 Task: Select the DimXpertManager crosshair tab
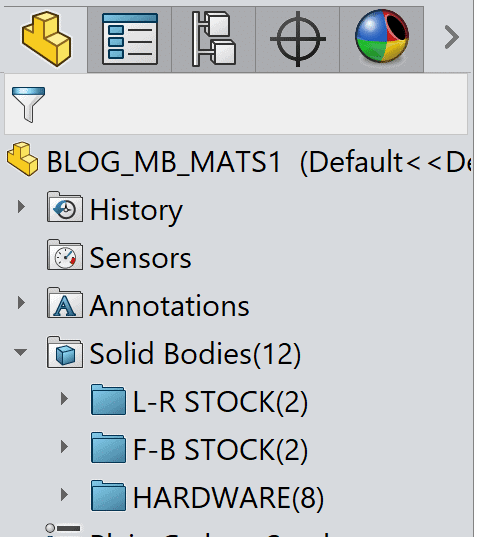(x=298, y=39)
